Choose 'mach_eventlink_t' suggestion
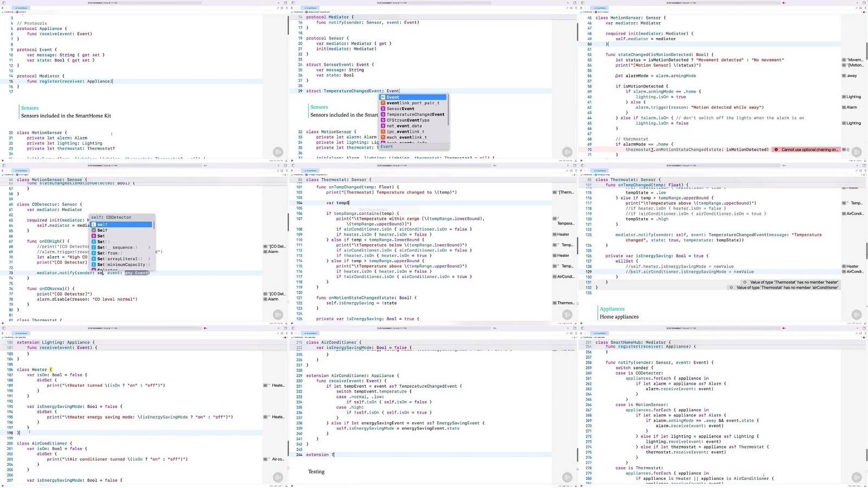This screenshot has height=488, width=868. 412,137
